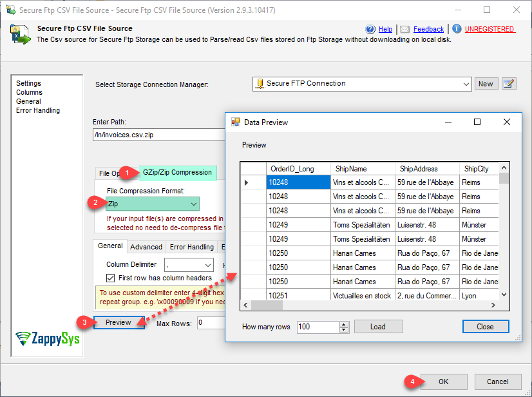Minimize the Data Preview window

(x=448, y=122)
